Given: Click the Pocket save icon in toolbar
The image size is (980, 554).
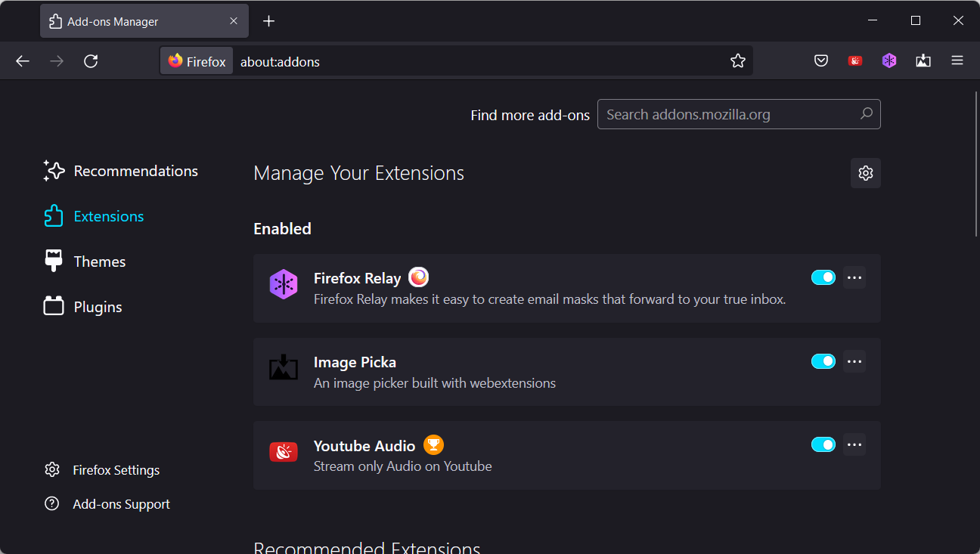Looking at the screenshot, I should coord(821,61).
